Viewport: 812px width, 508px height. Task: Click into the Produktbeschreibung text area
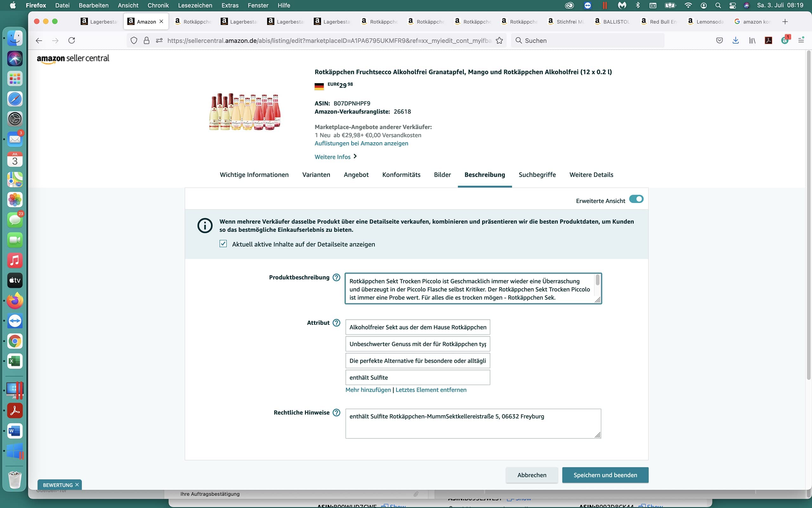click(x=473, y=289)
